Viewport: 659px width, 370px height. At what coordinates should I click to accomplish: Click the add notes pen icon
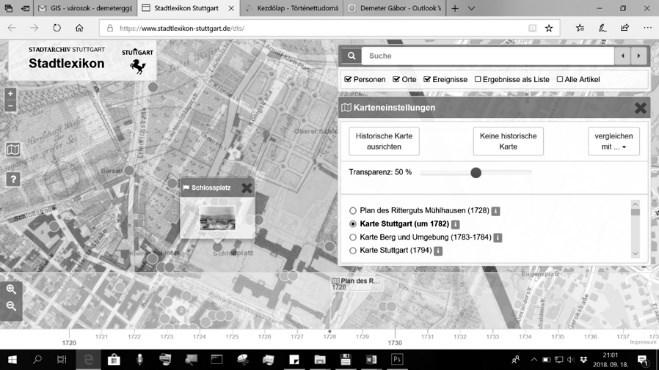pyautogui.click(x=602, y=28)
